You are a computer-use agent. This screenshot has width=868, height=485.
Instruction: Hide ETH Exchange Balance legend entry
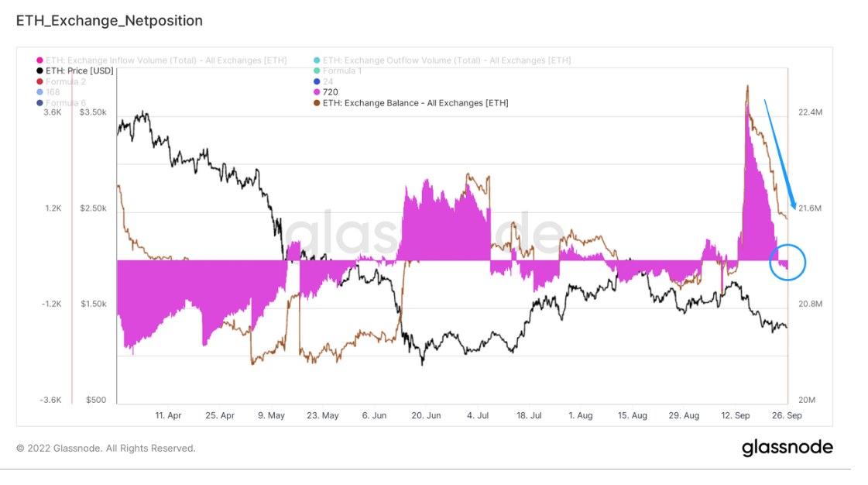coord(415,103)
